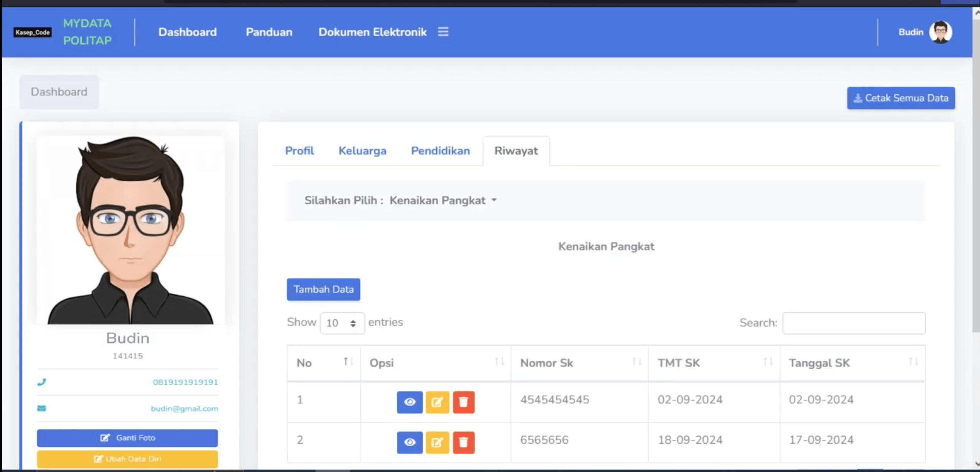This screenshot has width=980, height=472.
Task: Open the hamburger menu beside Dokumen Elektronik
Action: tap(443, 32)
